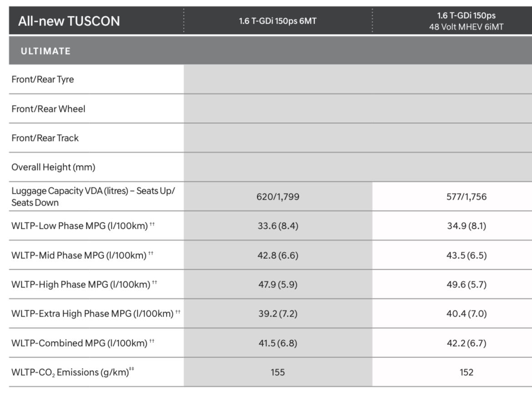The height and width of the screenshot is (403, 532).
Task: Click the 42.2 (6.7) combined MPG value
Action: pos(466,343)
